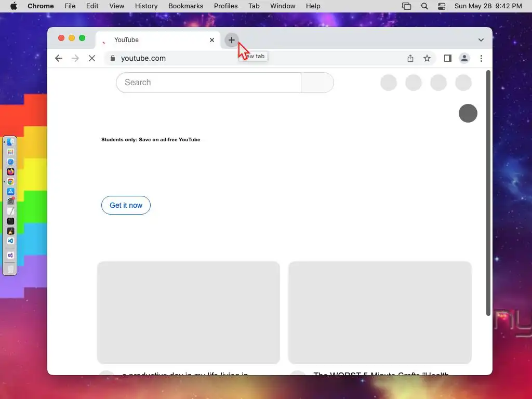
Task: Click the Get it now button
Action: click(x=126, y=205)
